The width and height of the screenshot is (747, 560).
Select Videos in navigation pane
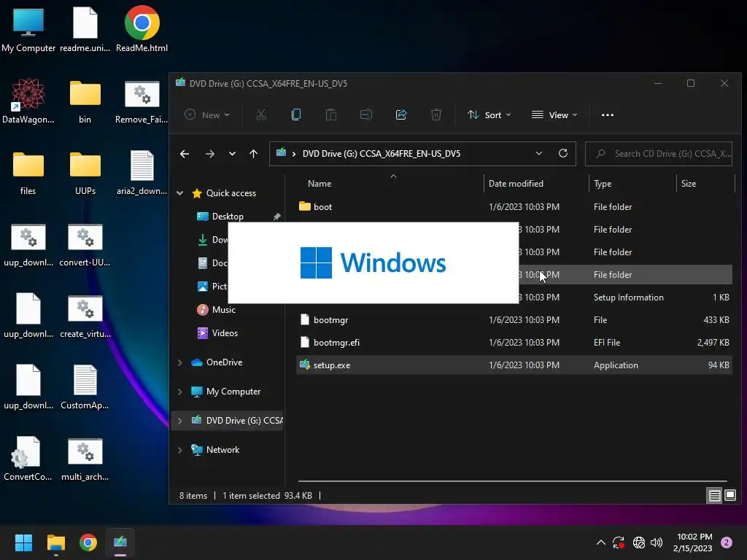point(225,332)
